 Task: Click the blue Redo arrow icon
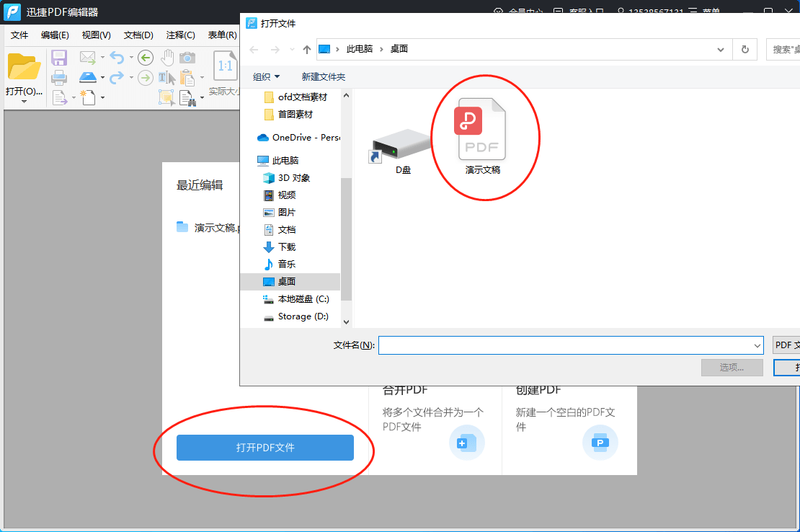click(x=117, y=78)
